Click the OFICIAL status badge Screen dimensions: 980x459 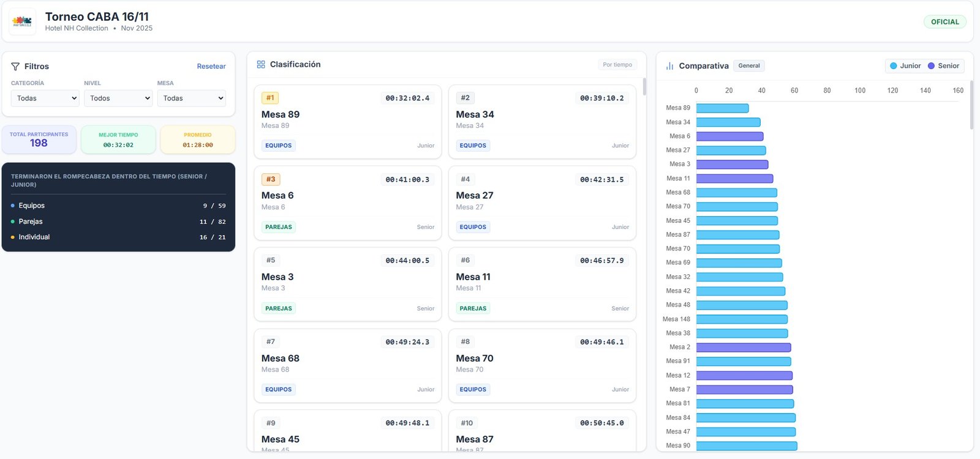point(944,22)
